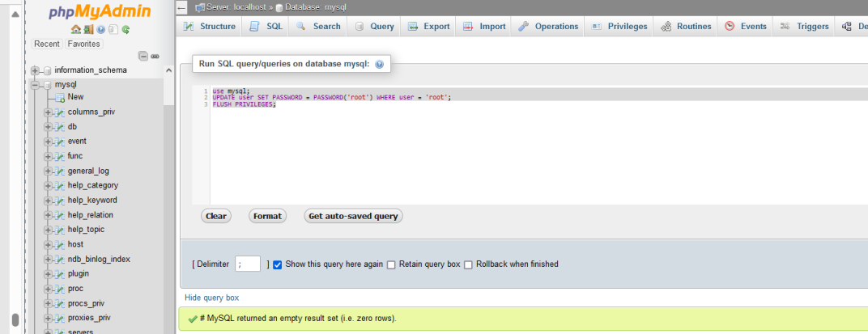The height and width of the screenshot is (334, 868).
Task: Open the Export tab
Action: (x=428, y=27)
